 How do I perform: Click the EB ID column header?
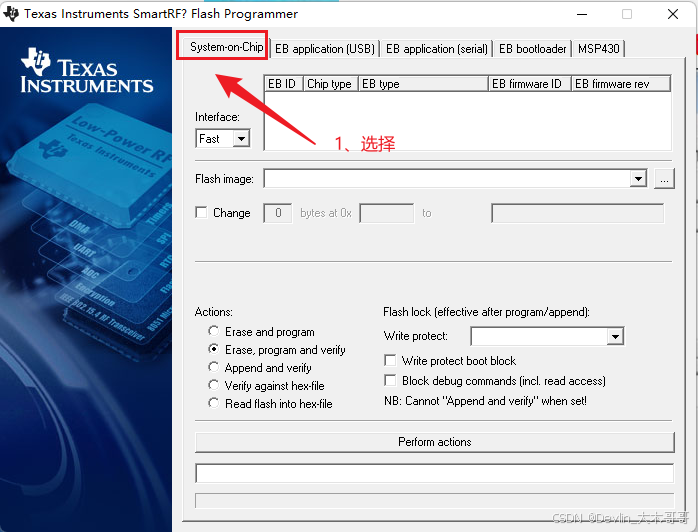(284, 84)
